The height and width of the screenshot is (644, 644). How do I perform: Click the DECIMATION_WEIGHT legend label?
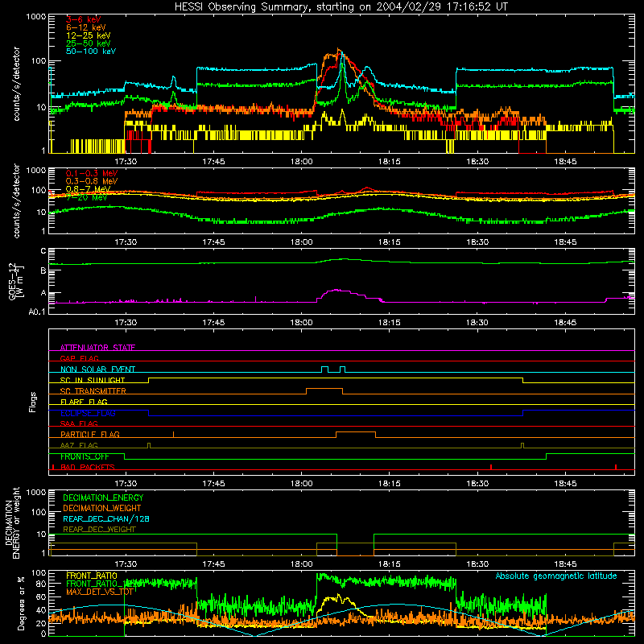pyautogui.click(x=102, y=508)
